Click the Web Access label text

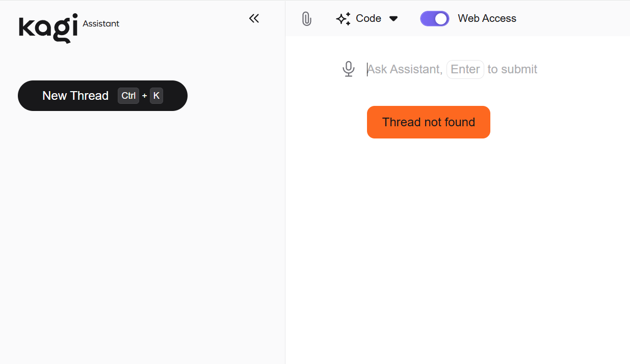tap(487, 19)
